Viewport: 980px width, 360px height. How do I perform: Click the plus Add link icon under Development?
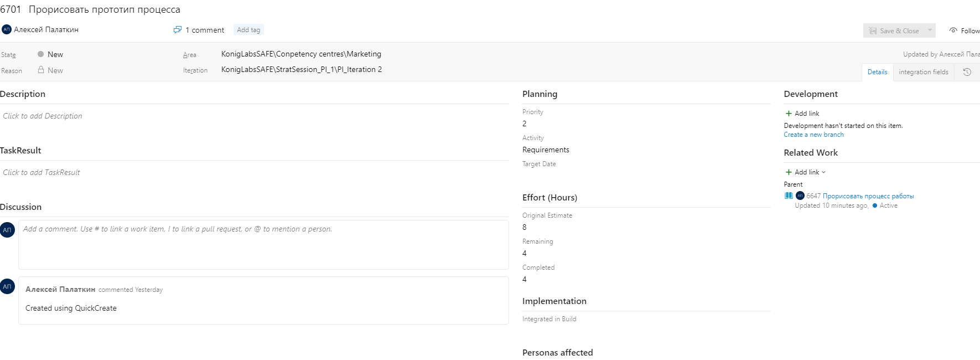coord(788,113)
